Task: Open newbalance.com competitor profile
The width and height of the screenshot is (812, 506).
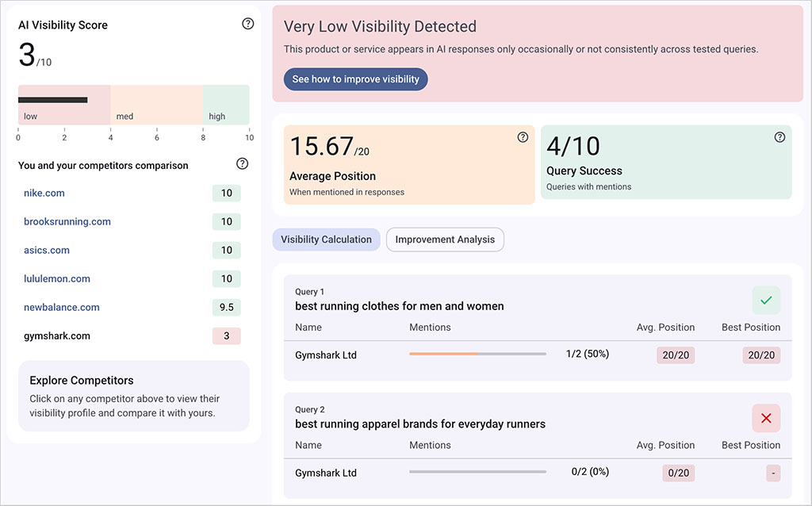Action: click(62, 307)
